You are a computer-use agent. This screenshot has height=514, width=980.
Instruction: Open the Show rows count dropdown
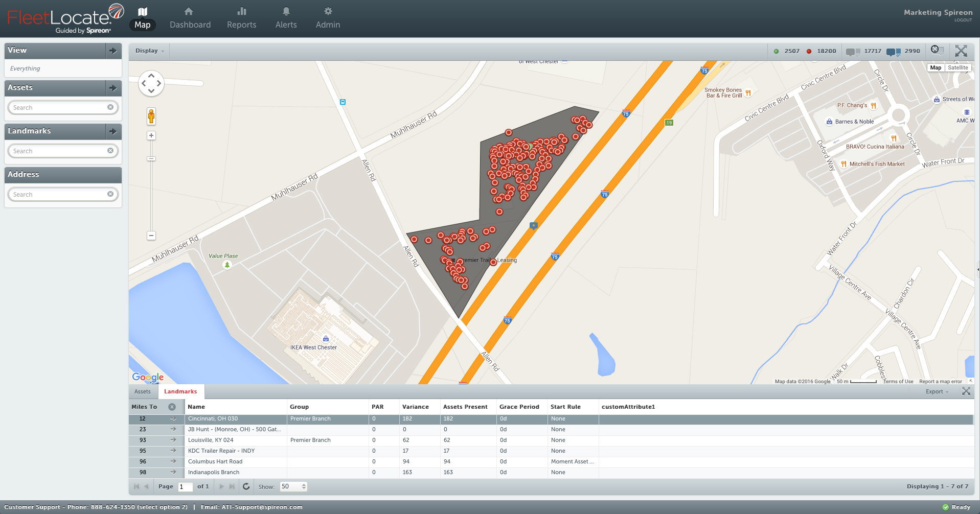293,487
